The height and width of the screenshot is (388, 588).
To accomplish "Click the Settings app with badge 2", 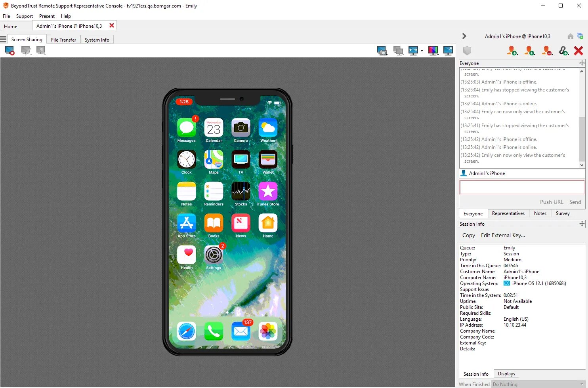I will point(214,255).
